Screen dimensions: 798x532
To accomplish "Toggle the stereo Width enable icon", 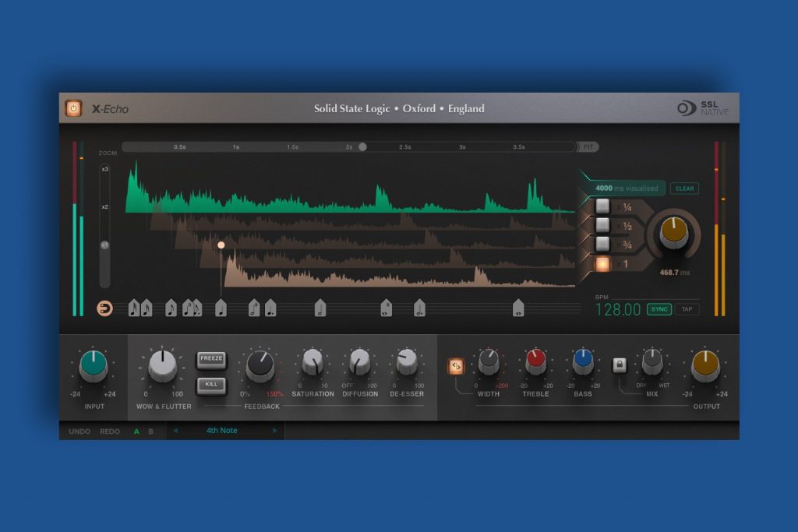I will 455,366.
